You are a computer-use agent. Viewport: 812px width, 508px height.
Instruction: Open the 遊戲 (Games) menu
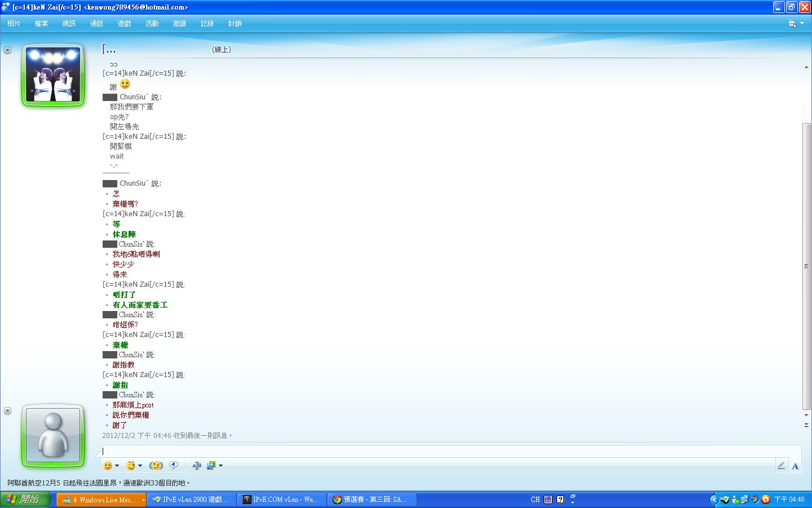coord(124,24)
